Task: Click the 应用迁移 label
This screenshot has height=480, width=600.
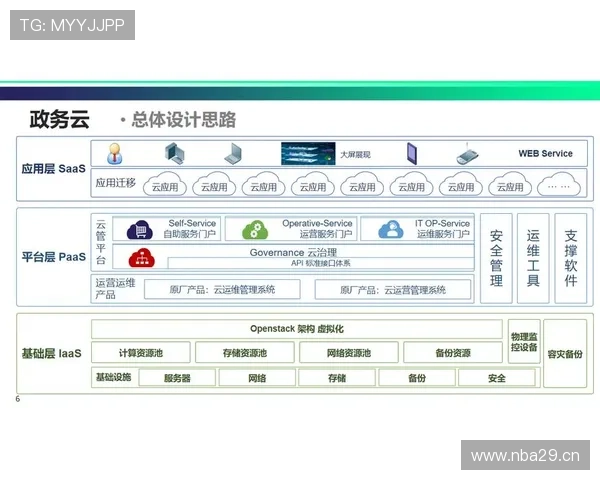Action: click(116, 183)
